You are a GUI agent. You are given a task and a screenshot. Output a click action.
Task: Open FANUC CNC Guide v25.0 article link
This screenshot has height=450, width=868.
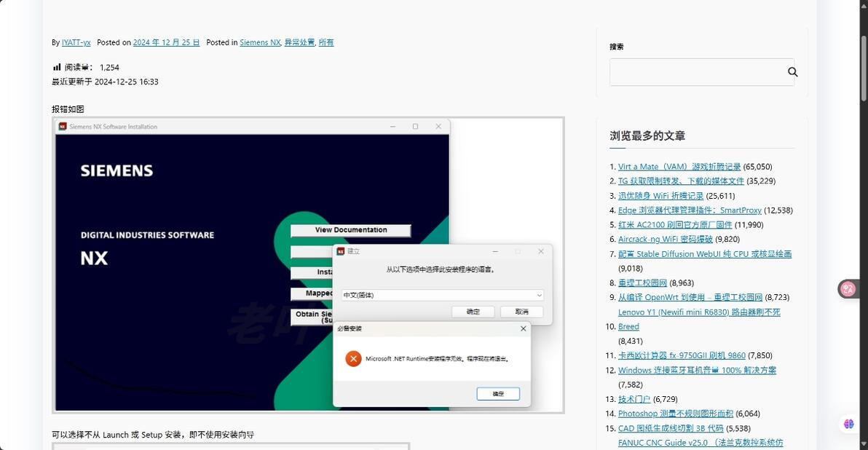pyautogui.click(x=701, y=443)
